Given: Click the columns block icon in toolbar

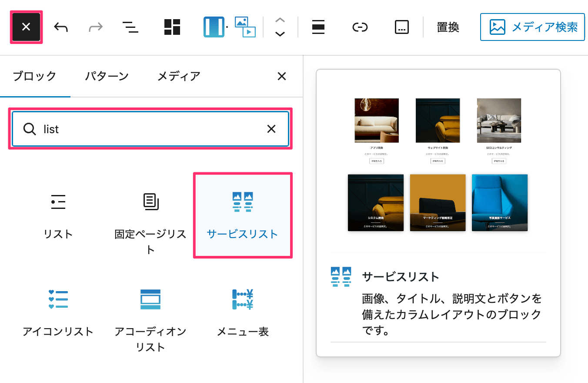Looking at the screenshot, I should [x=214, y=27].
